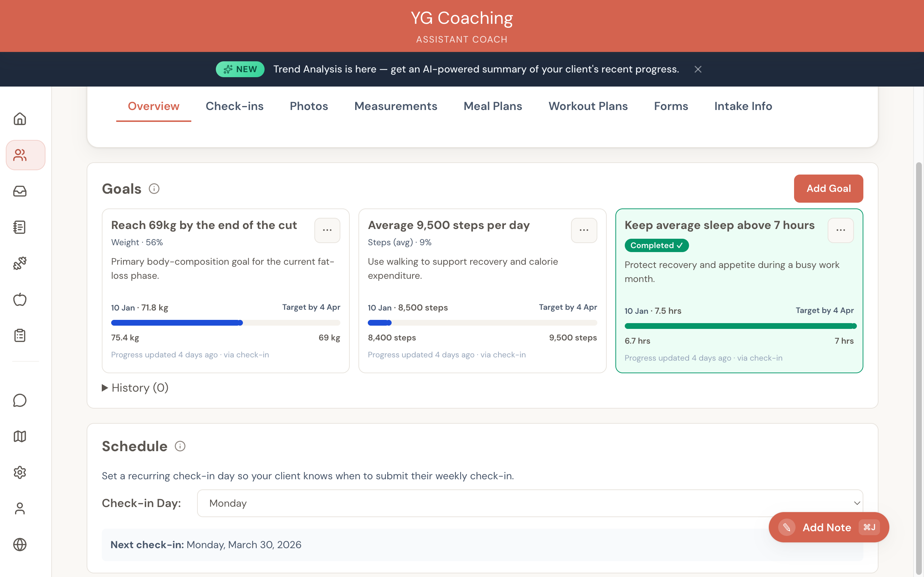Click the Add Goal button
924x577 pixels.
point(828,188)
